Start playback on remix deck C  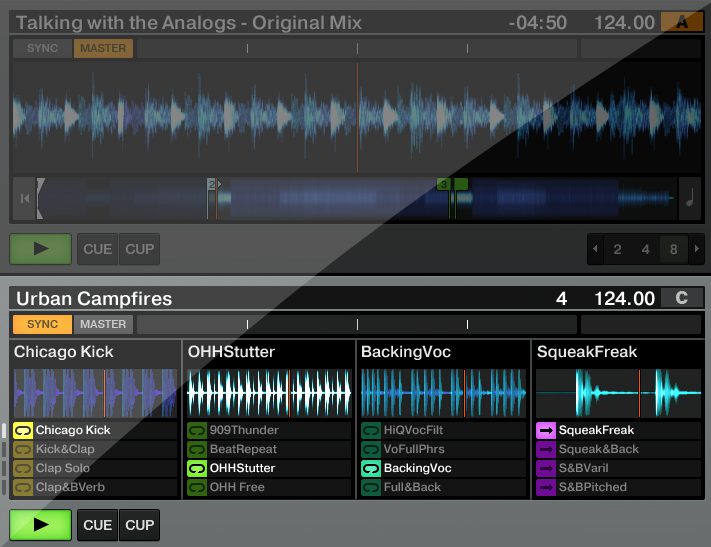[40, 525]
